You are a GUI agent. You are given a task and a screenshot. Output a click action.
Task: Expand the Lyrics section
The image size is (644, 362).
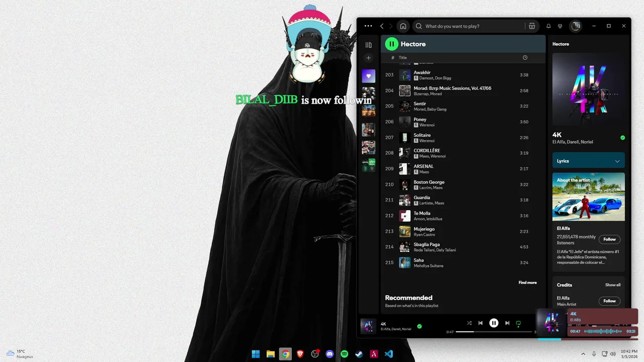pyautogui.click(x=589, y=161)
